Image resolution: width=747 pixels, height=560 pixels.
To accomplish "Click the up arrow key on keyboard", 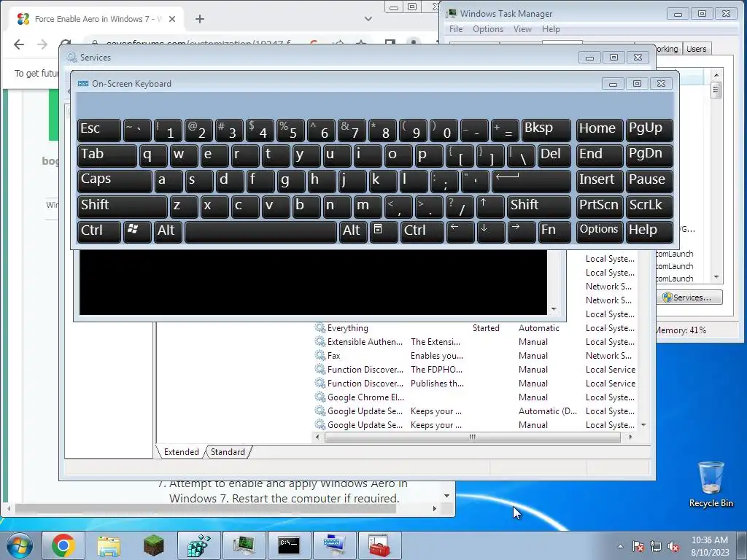I will (x=489, y=206).
